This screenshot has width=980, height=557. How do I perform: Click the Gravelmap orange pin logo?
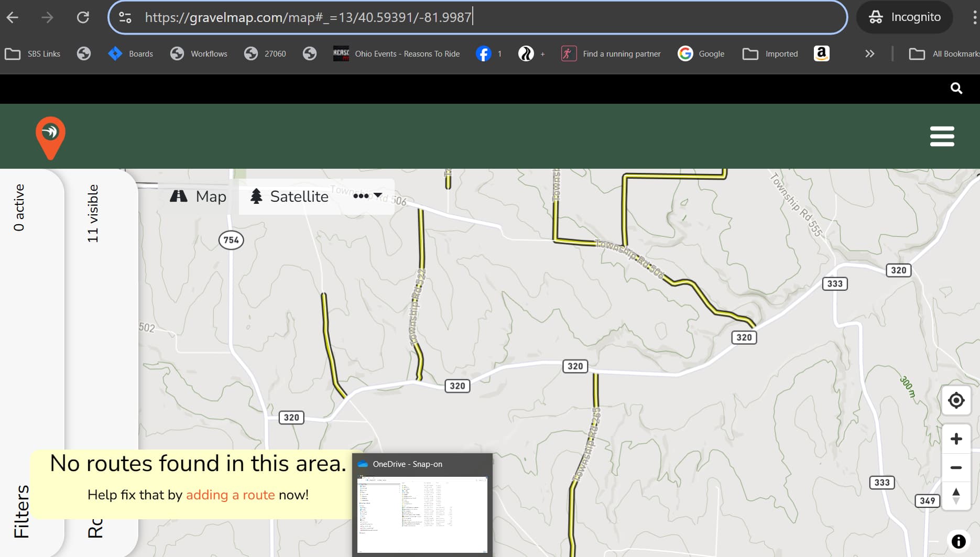(50, 137)
